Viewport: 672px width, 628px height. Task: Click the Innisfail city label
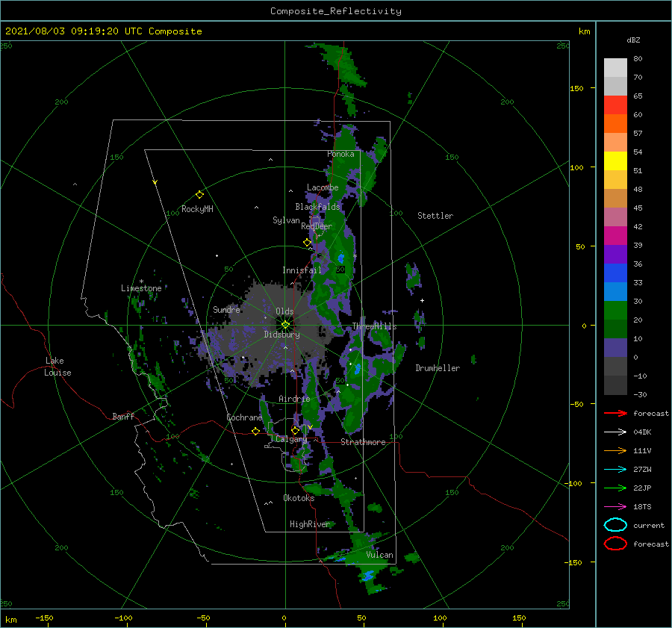302,270
